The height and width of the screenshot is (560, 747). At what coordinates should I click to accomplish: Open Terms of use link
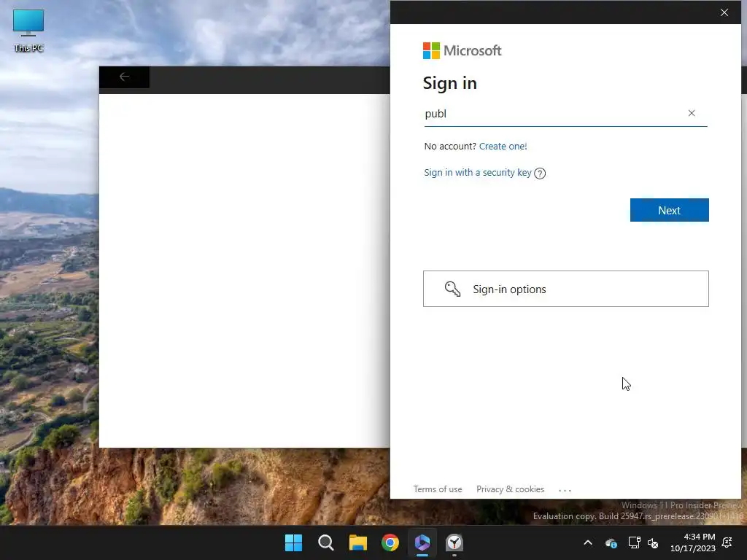438,489
